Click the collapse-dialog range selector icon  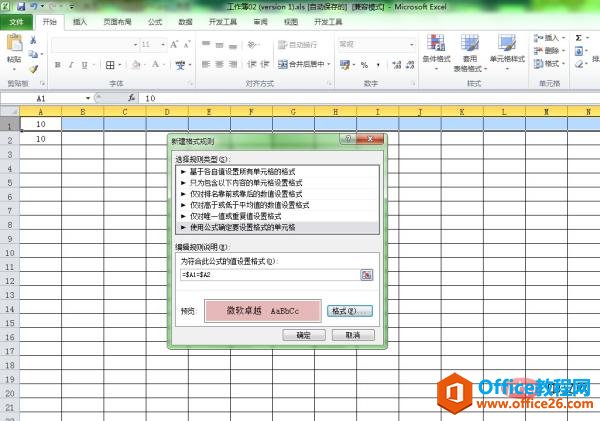tap(367, 275)
